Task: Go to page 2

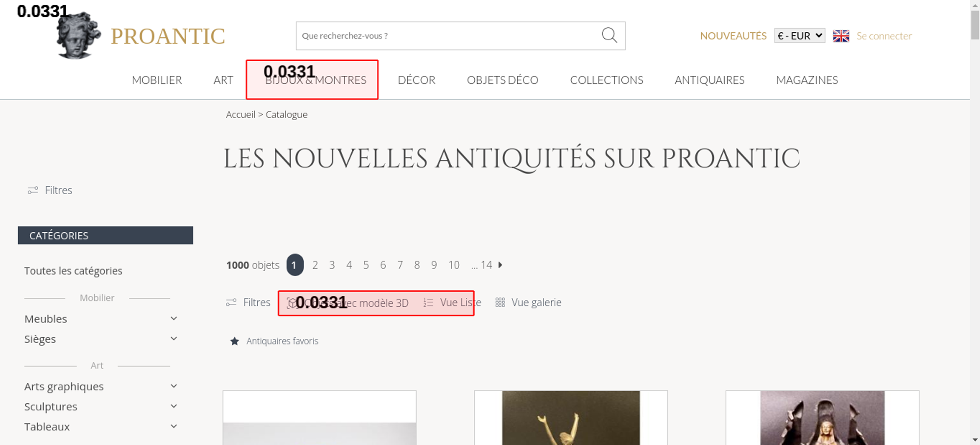Action: coord(315,265)
